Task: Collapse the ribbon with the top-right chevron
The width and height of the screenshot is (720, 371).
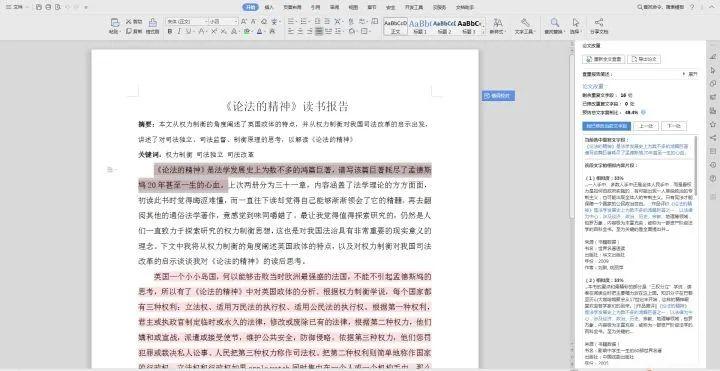Action: coord(713,7)
